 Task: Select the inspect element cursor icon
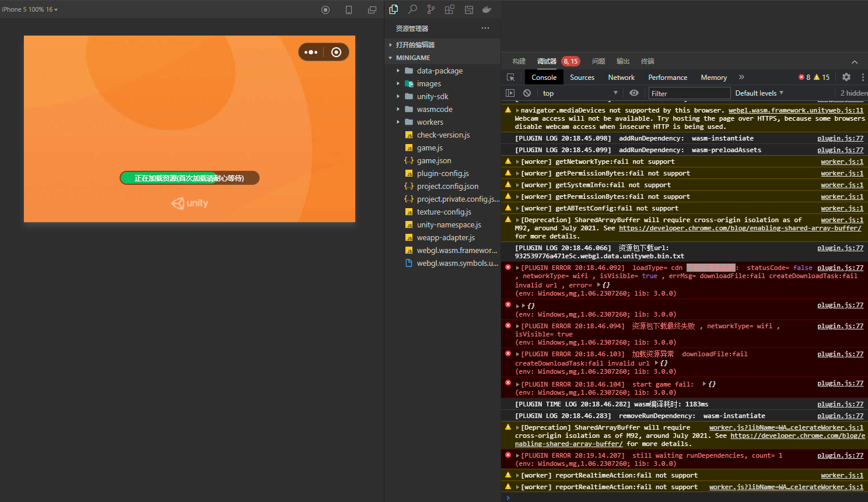click(510, 77)
